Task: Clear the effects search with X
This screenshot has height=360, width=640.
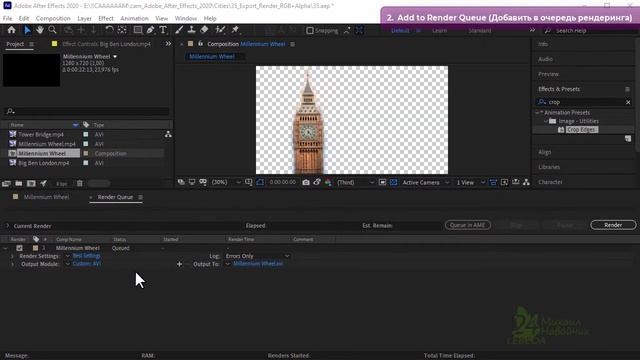Action: click(628, 102)
